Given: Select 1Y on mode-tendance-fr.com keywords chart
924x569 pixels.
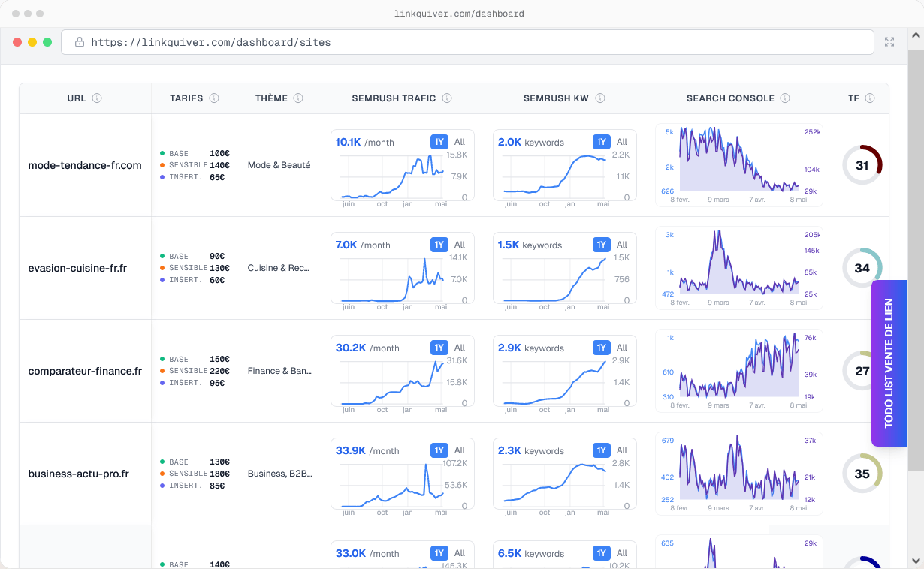Looking at the screenshot, I should tap(602, 142).
